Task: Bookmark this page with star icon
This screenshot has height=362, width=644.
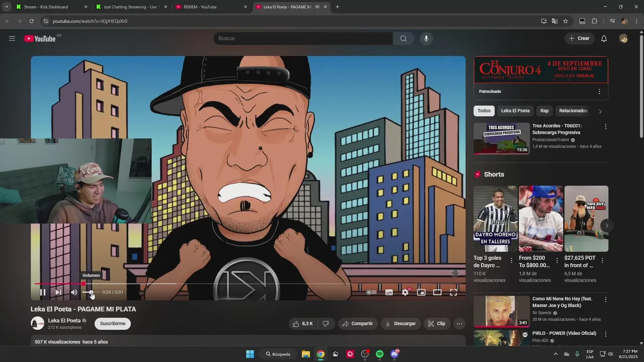Action: tap(566, 21)
